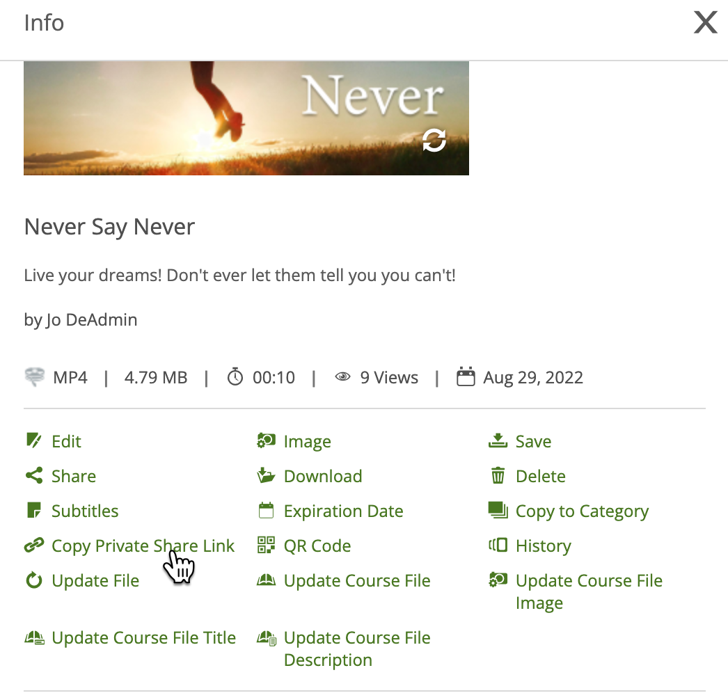The height and width of the screenshot is (700, 728).
Task: Click the Info panel header label
Action: tap(44, 23)
